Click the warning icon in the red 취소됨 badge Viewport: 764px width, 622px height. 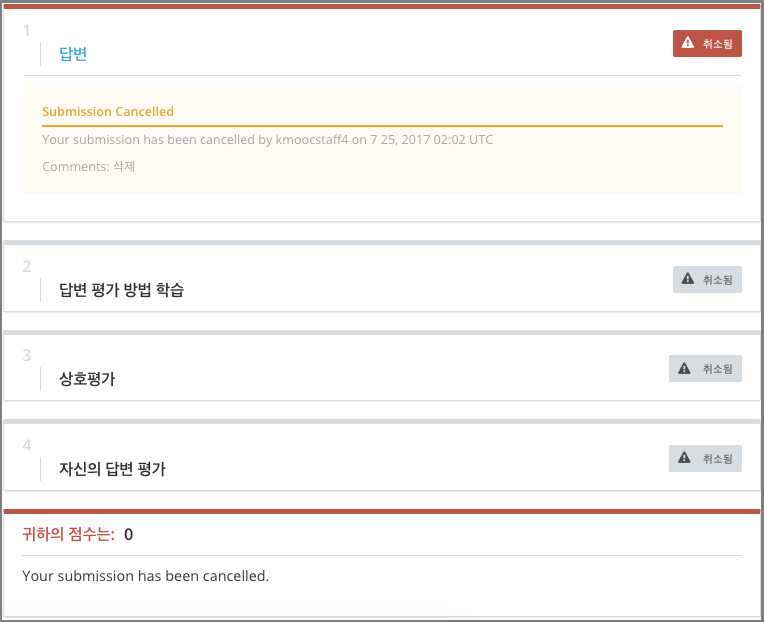click(688, 43)
